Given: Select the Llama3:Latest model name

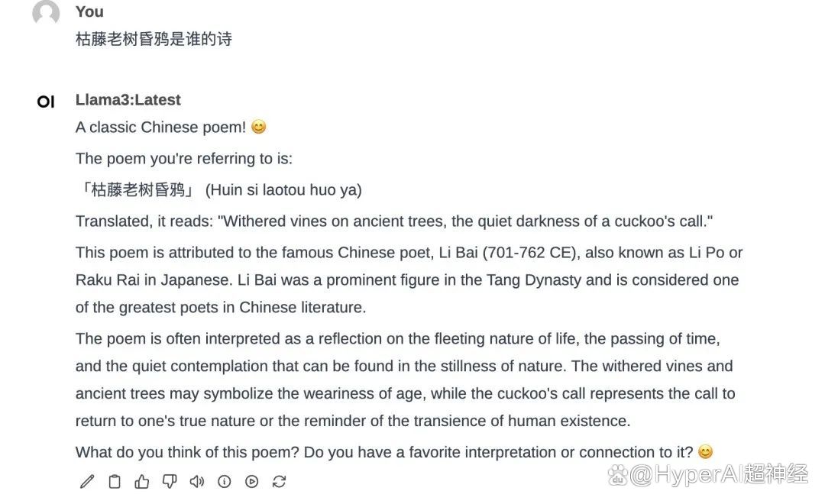Looking at the screenshot, I should pyautogui.click(x=128, y=100).
